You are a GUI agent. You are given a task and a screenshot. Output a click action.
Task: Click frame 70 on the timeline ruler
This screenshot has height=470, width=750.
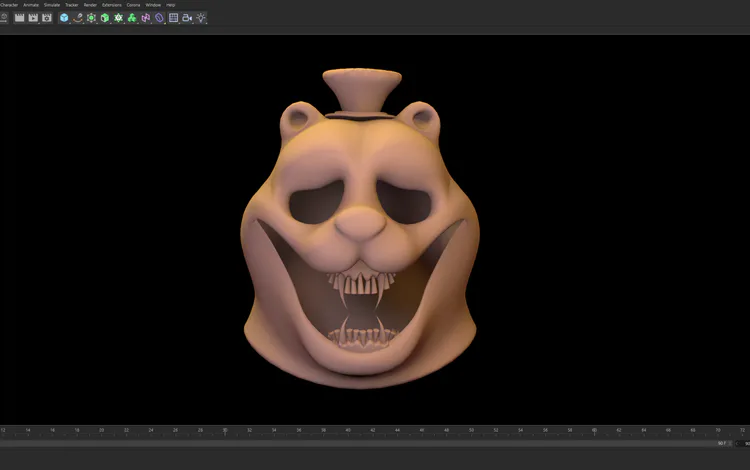point(717,430)
